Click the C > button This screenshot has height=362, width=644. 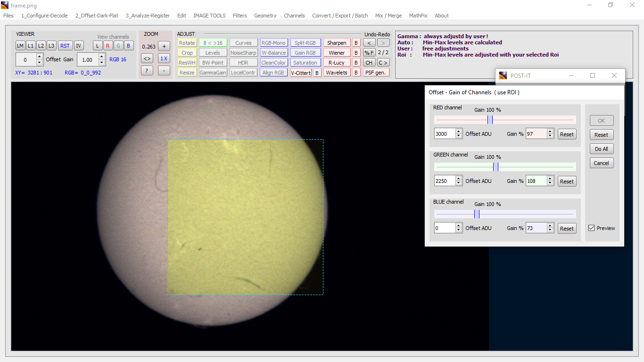[383, 63]
